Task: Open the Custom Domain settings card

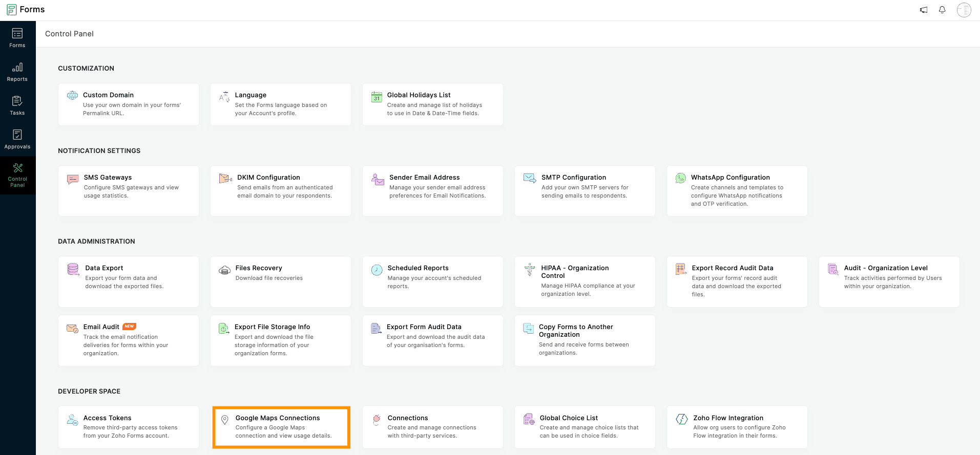Action: click(x=128, y=104)
